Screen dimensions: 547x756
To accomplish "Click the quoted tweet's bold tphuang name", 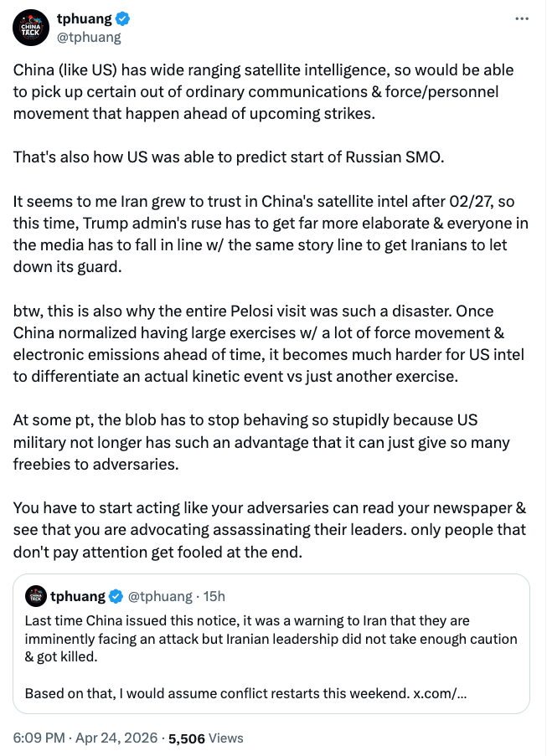I will pos(78,596).
